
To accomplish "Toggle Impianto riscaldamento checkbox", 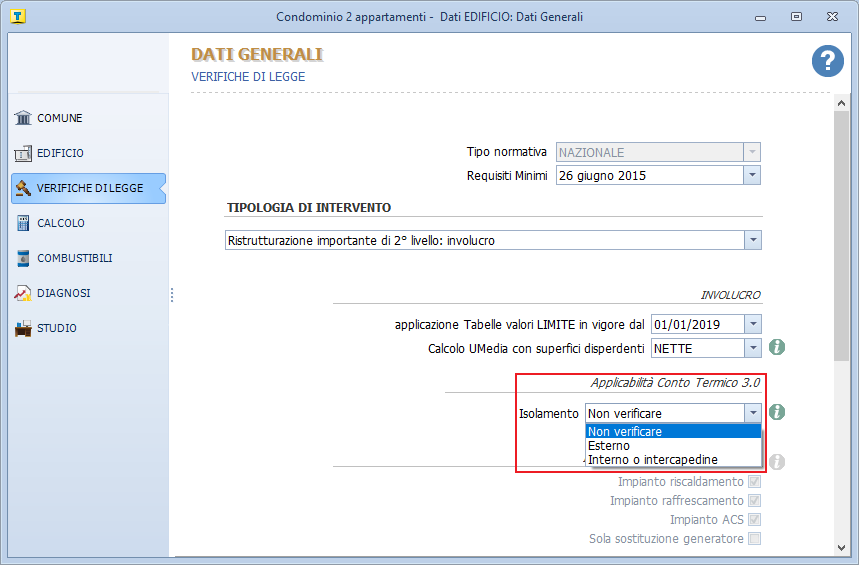I will pos(755,482).
